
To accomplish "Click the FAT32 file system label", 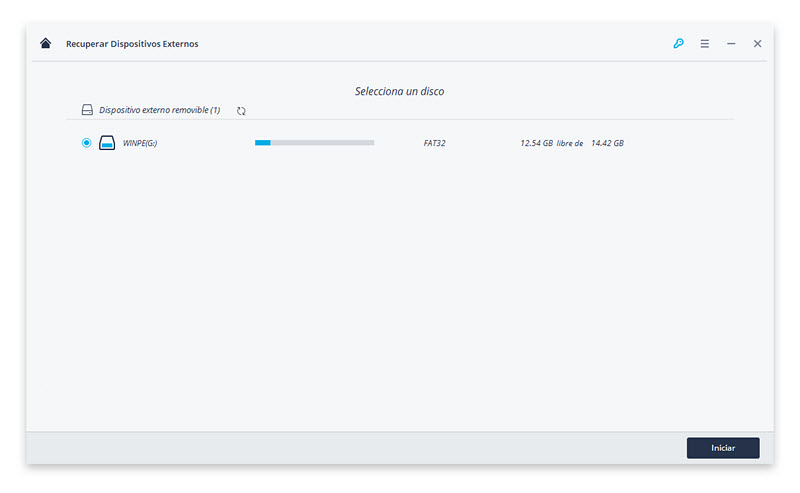I will click(434, 143).
